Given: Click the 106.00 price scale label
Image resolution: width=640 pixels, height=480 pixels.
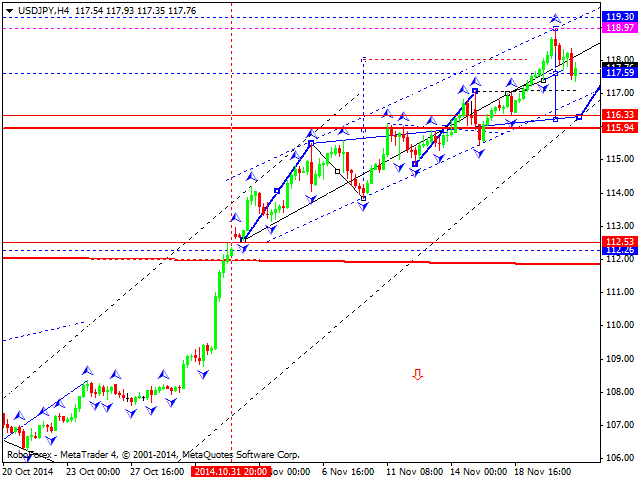Looking at the screenshot, I should coord(621,458).
